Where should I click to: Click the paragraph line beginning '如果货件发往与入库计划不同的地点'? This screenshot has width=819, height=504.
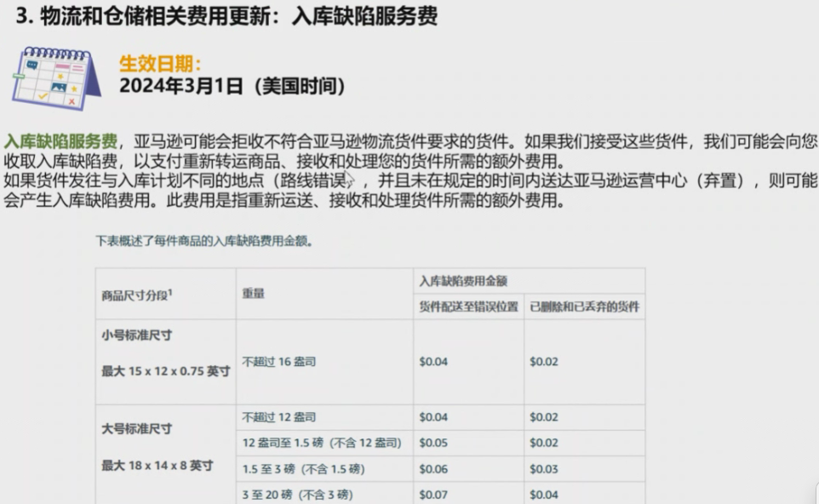tap(410, 180)
